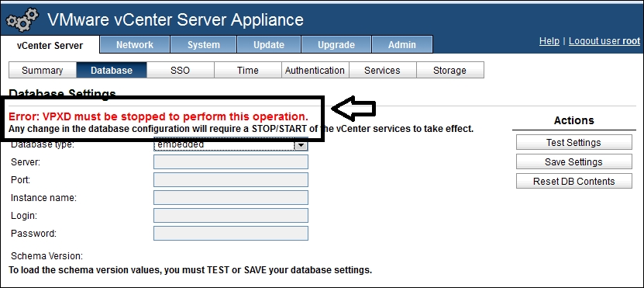Viewport: 644px width, 288px height.
Task: Click the Save Settings button
Action: coord(573,161)
